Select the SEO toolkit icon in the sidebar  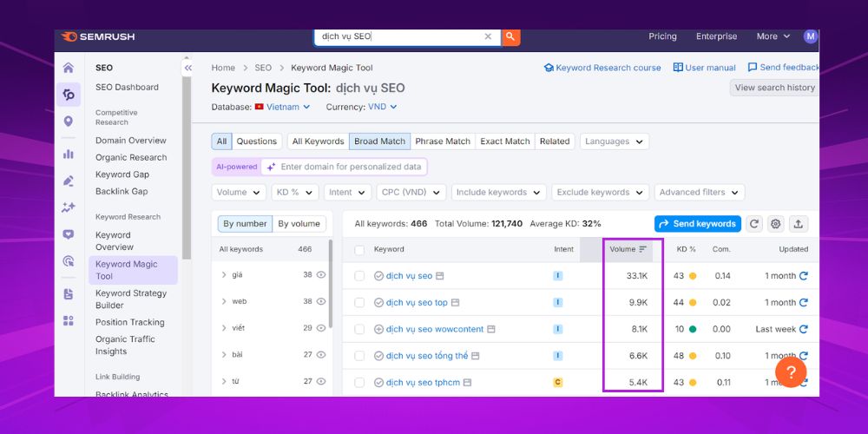(x=69, y=95)
